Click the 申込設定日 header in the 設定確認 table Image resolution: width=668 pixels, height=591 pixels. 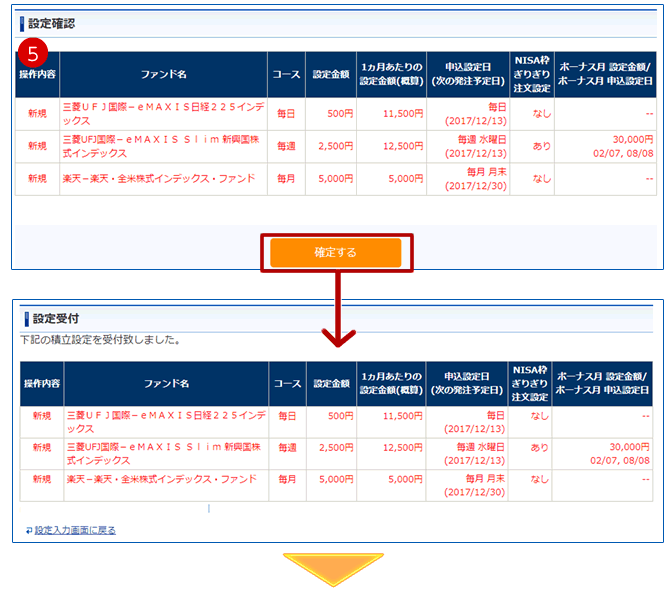point(468,75)
